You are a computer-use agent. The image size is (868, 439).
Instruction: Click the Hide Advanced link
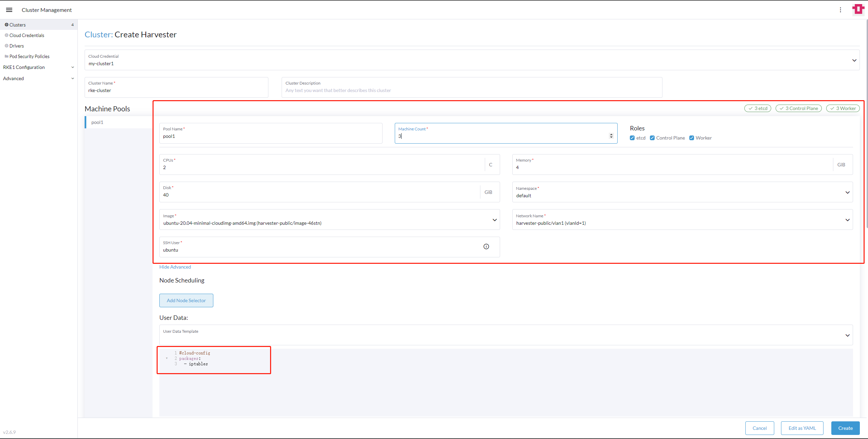click(x=175, y=267)
